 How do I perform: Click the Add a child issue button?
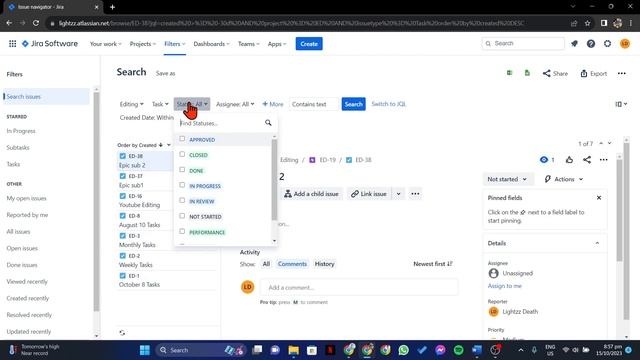click(312, 194)
